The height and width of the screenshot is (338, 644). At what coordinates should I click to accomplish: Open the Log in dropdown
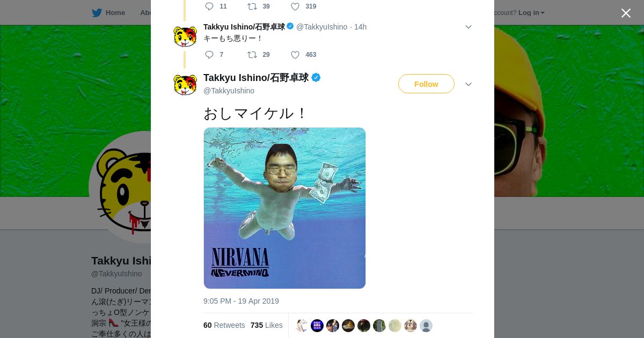tap(531, 13)
